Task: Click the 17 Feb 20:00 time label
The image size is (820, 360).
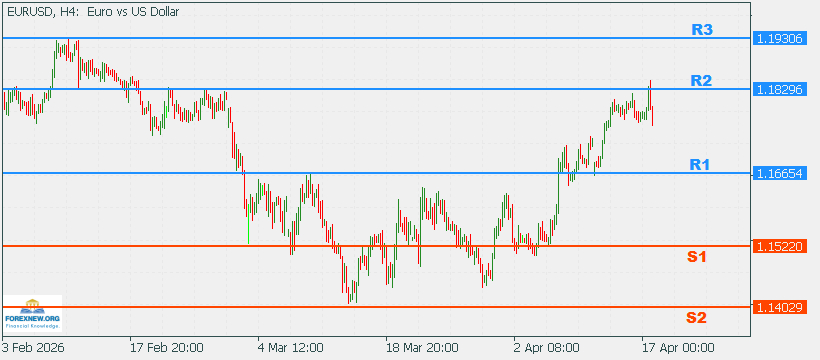Action: click(167, 348)
